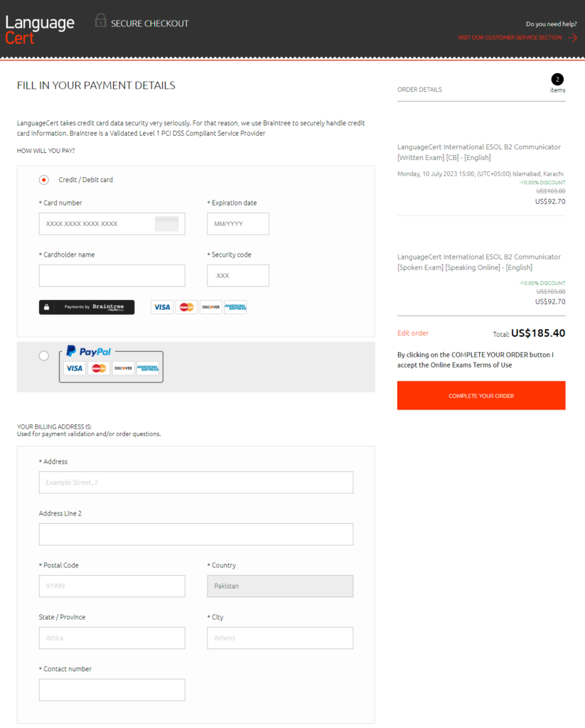Click the LanguageCert logo
Screen dimensions: 585x728
(40, 30)
